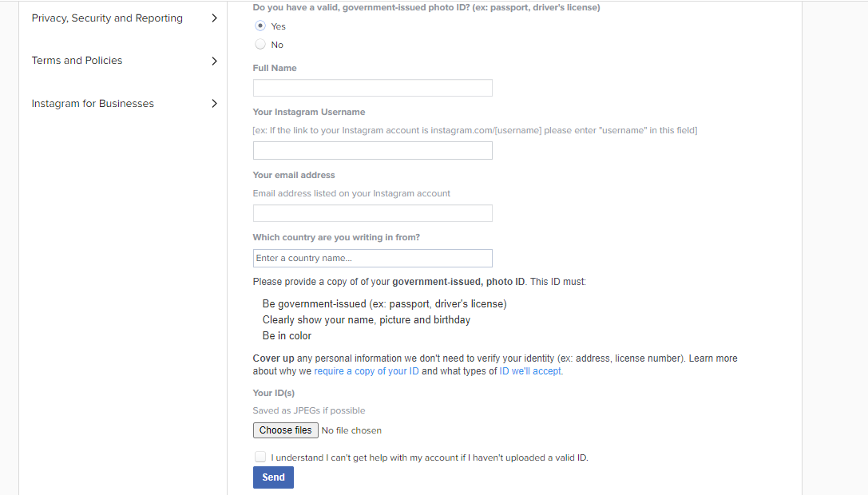Expand Instagram for Businesses chevron arrow
This screenshot has width=868, height=495.
click(214, 104)
